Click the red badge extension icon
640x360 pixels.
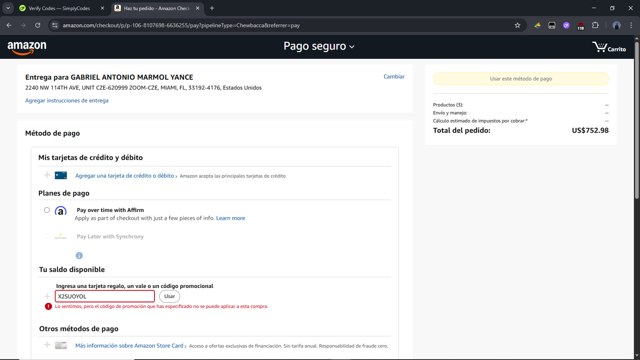pos(580,26)
